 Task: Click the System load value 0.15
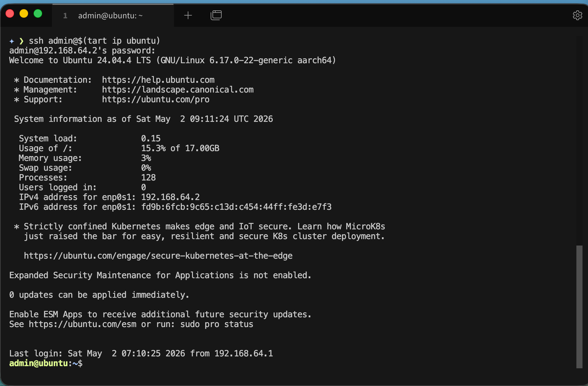click(151, 139)
